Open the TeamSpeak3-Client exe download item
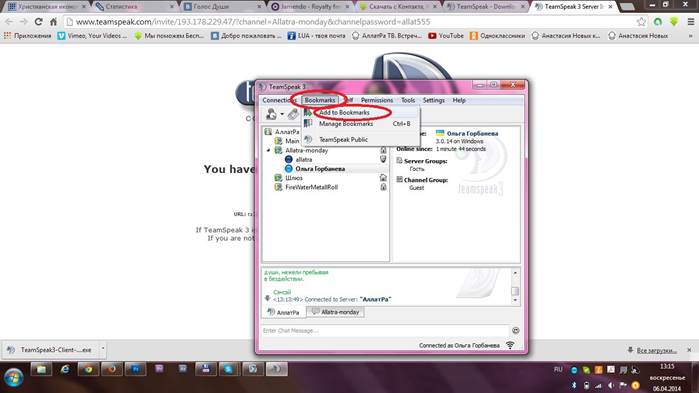Screen dimensions: 699x393 point(50,350)
